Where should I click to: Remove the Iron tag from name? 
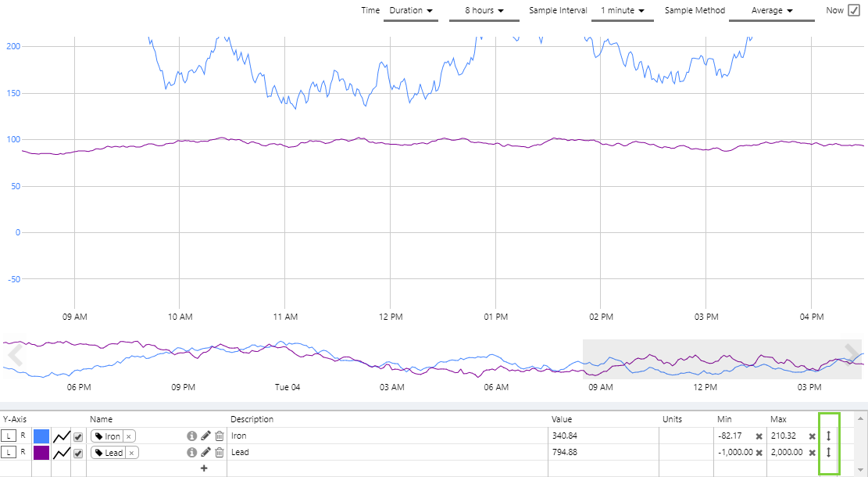[x=129, y=436]
